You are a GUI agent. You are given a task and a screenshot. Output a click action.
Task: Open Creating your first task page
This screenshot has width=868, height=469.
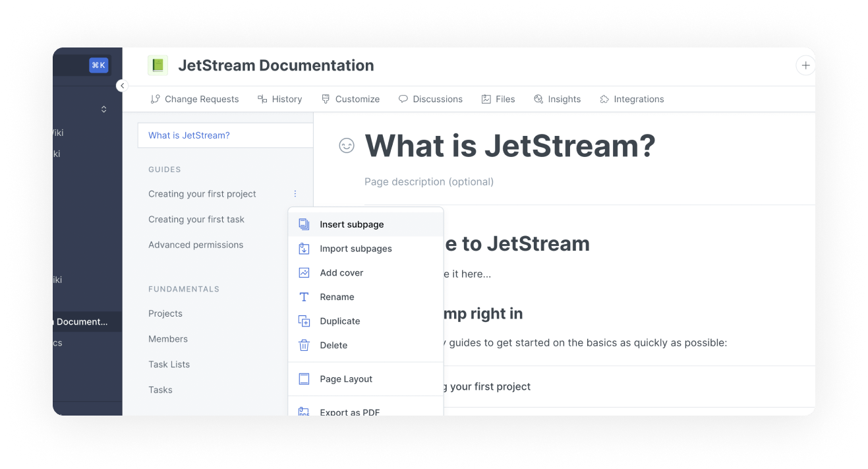196,219
